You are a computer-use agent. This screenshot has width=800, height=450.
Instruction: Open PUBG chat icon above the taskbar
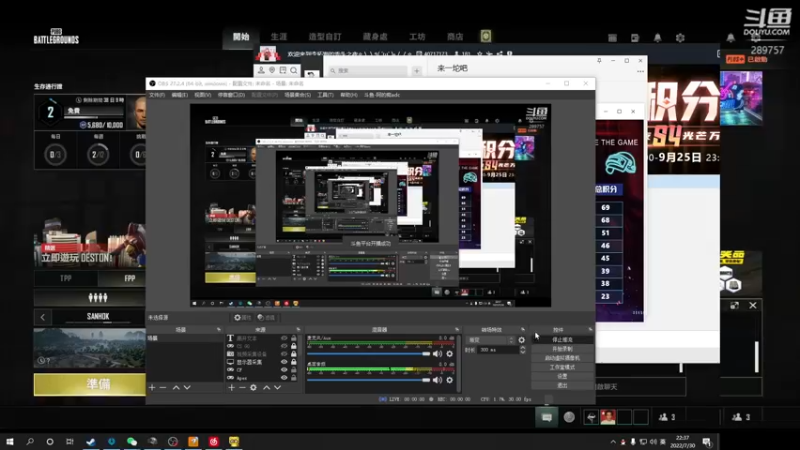coord(546,418)
